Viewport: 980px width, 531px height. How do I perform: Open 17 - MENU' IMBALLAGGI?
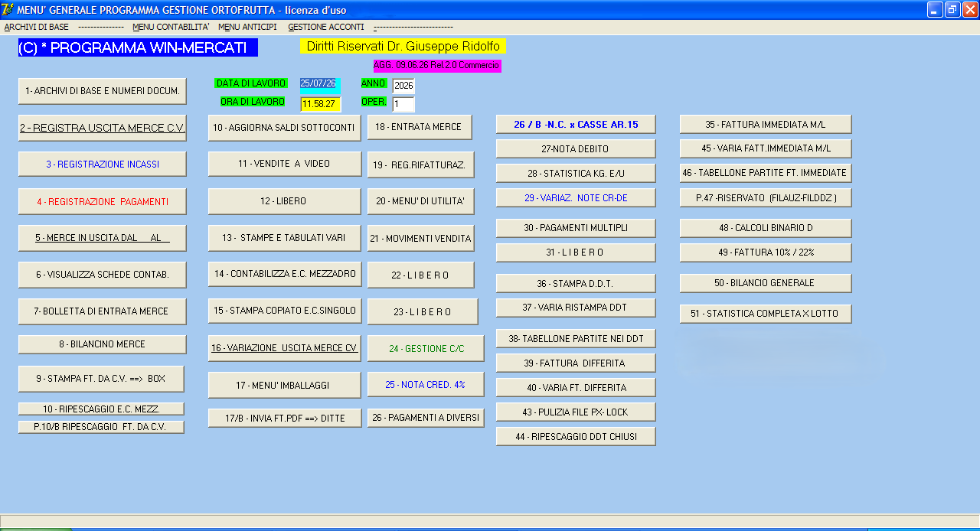pyautogui.click(x=285, y=385)
